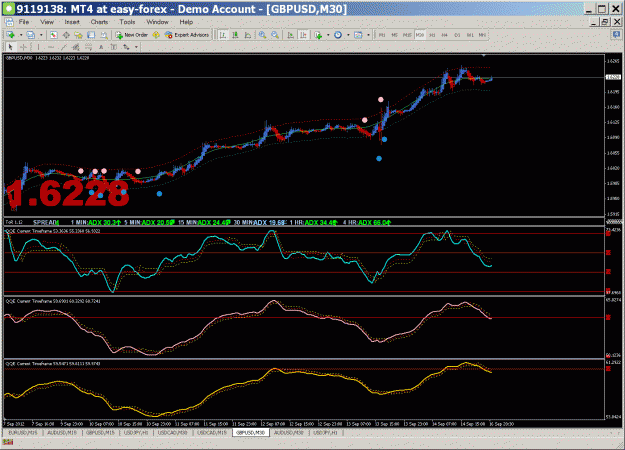
Task: Switch chart to Line Chart mode
Action: (248, 35)
